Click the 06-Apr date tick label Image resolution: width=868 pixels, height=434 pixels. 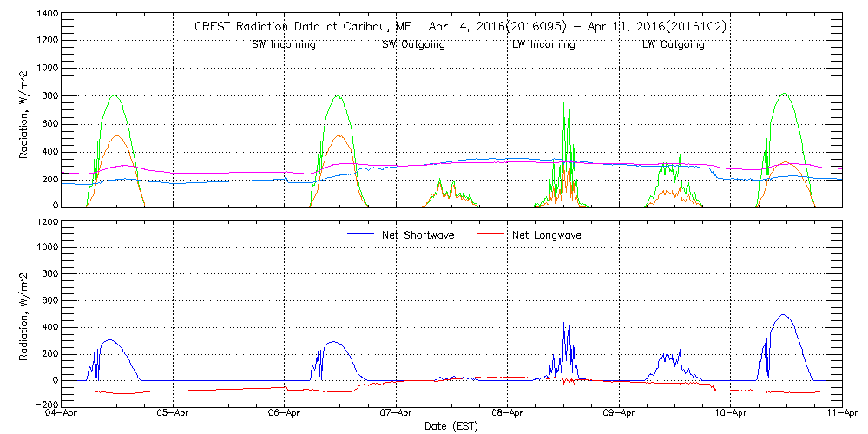pyautogui.click(x=285, y=414)
